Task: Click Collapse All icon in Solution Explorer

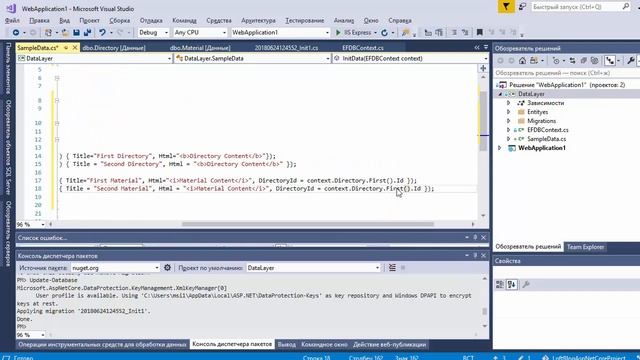Action: coord(584,61)
